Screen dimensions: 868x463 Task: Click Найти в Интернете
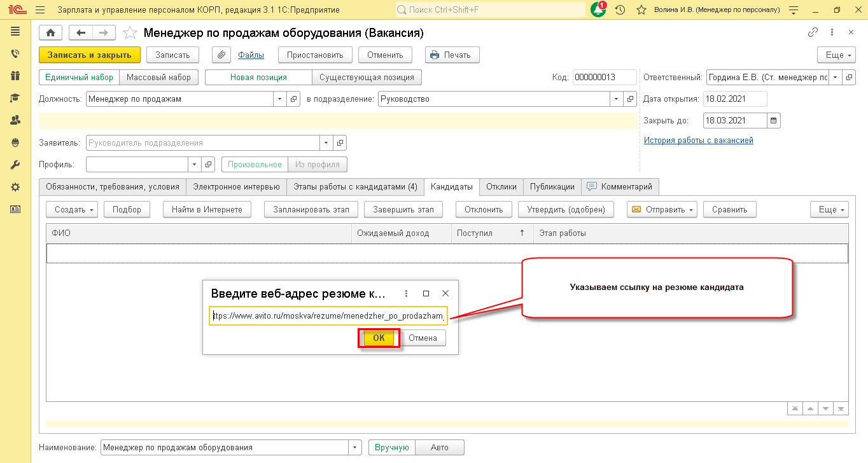click(207, 209)
